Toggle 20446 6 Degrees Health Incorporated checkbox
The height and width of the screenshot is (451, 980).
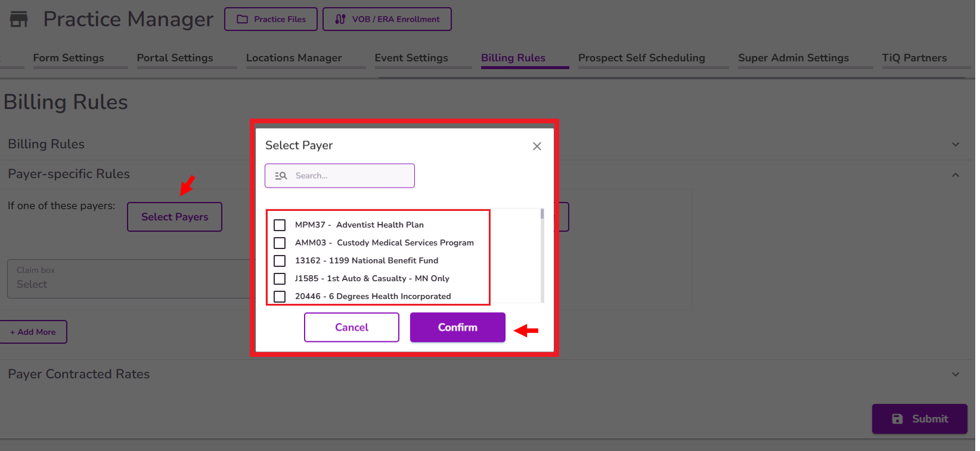tap(280, 296)
